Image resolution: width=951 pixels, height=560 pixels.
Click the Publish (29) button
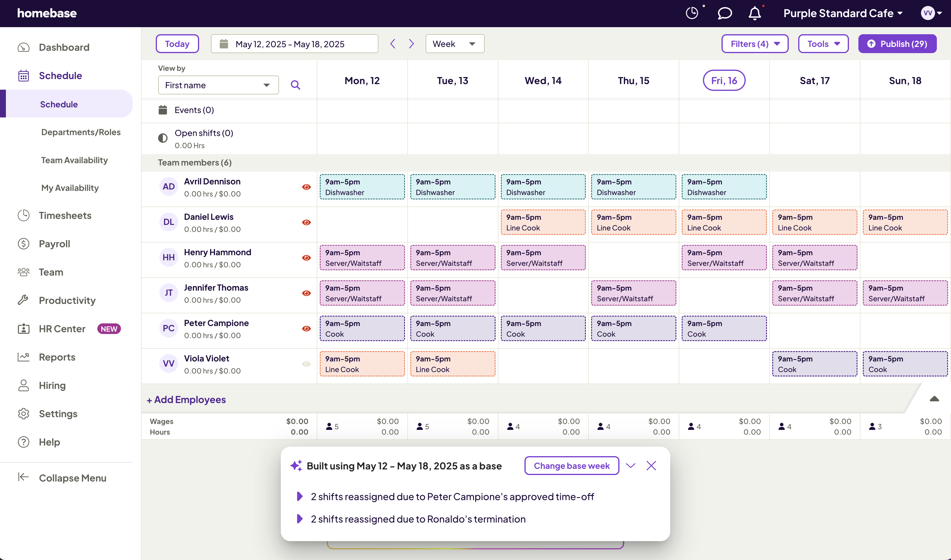(x=897, y=43)
